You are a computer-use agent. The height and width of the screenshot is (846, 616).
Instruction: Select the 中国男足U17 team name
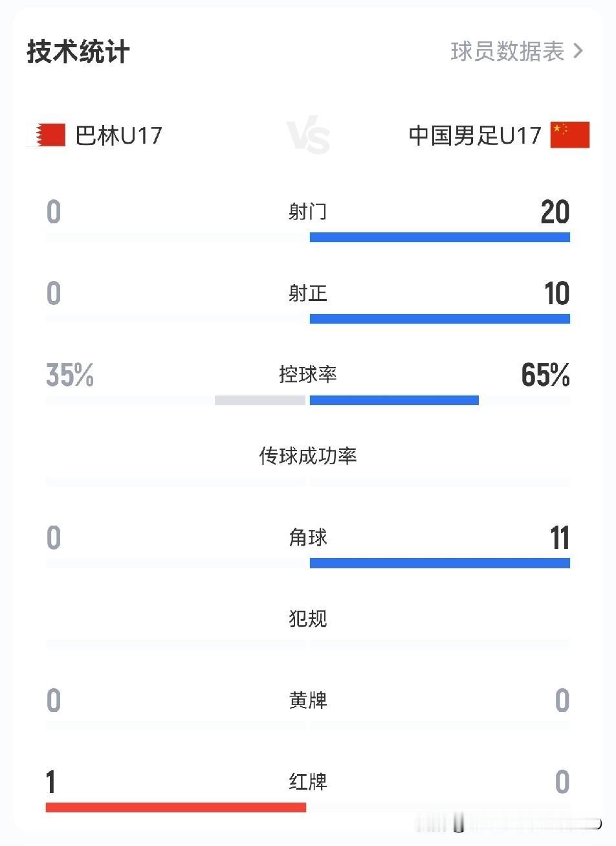pyautogui.click(x=475, y=134)
